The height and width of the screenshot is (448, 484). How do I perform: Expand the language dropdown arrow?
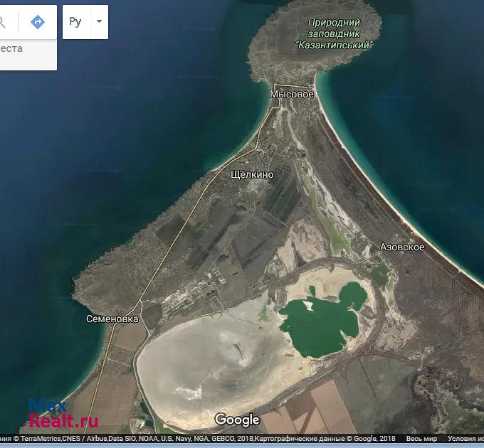coord(99,22)
